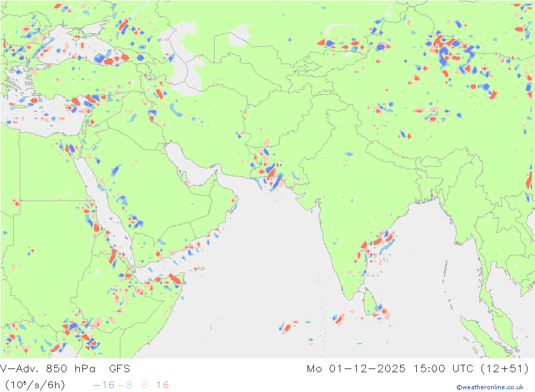Screen dimensions: 535x392
Task: Click the Sri Lanka island on map
Action: click(x=370, y=303)
